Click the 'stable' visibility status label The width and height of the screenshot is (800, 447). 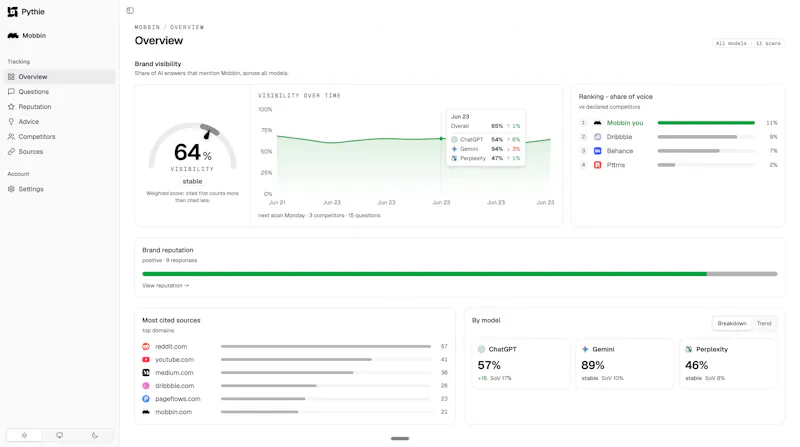(192, 181)
